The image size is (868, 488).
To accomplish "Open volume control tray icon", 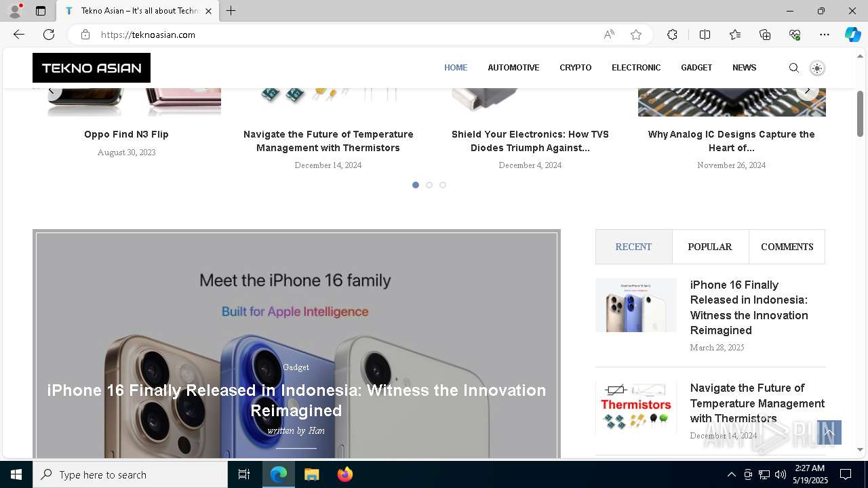I will click(x=781, y=474).
